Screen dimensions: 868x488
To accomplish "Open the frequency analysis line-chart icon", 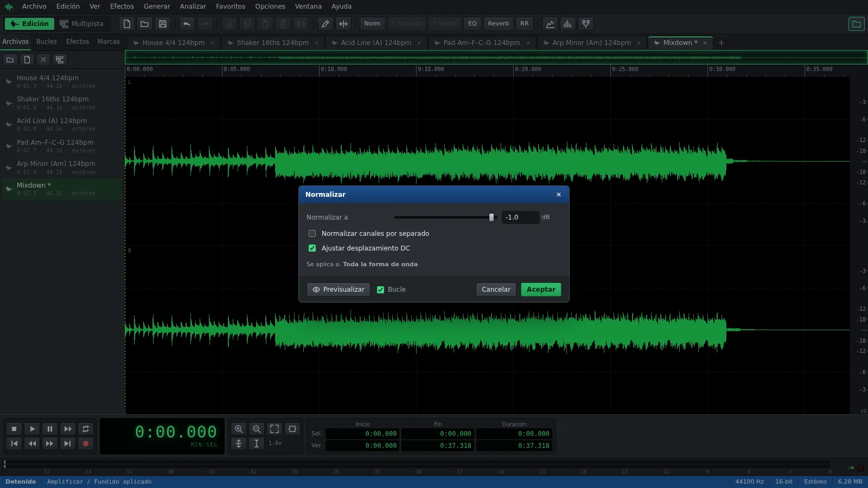I will coord(550,24).
